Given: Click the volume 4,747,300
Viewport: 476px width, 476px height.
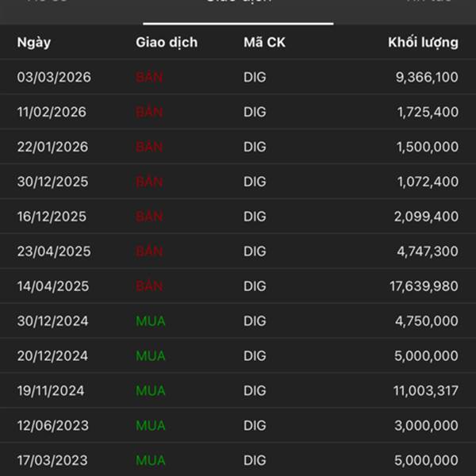Looking at the screenshot, I should coord(428,251).
